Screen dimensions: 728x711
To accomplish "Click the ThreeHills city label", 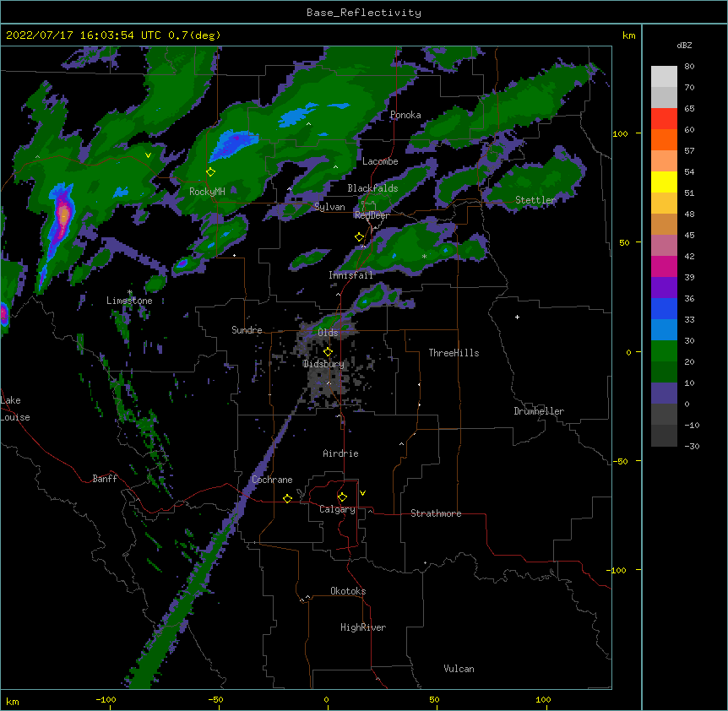I will tap(454, 353).
